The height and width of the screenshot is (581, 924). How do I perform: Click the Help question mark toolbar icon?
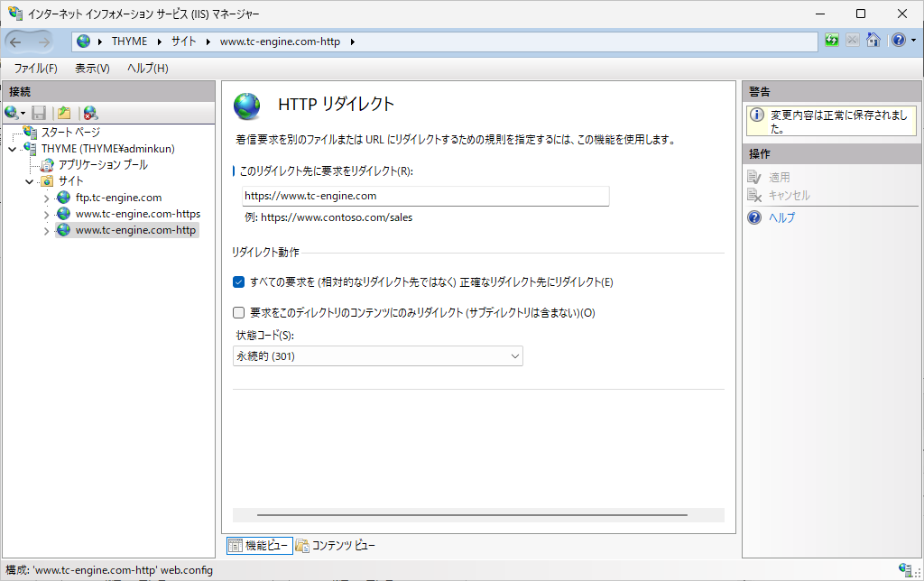[x=898, y=40]
